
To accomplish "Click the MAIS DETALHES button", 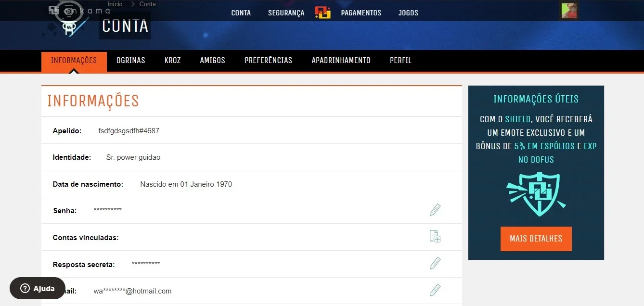I will coord(536,239).
